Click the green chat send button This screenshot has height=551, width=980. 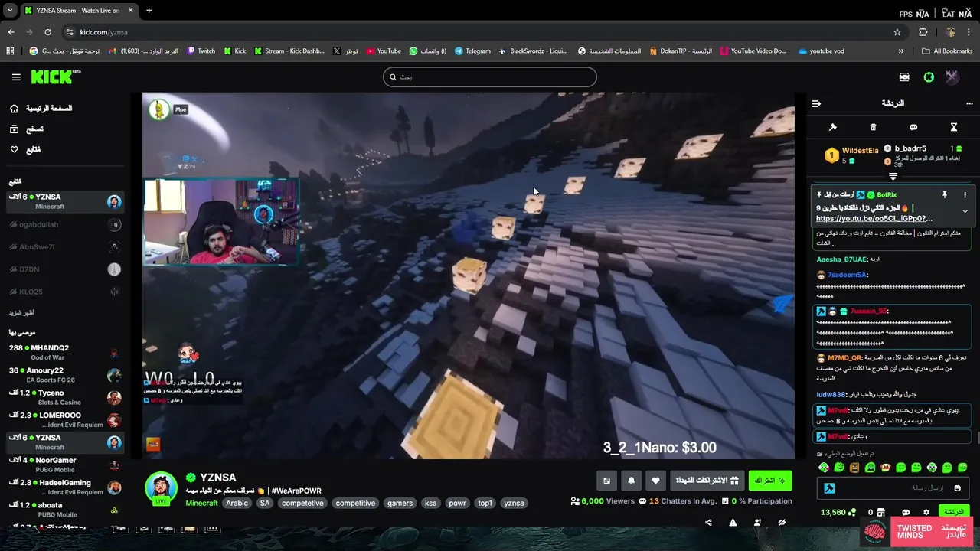coord(953,512)
